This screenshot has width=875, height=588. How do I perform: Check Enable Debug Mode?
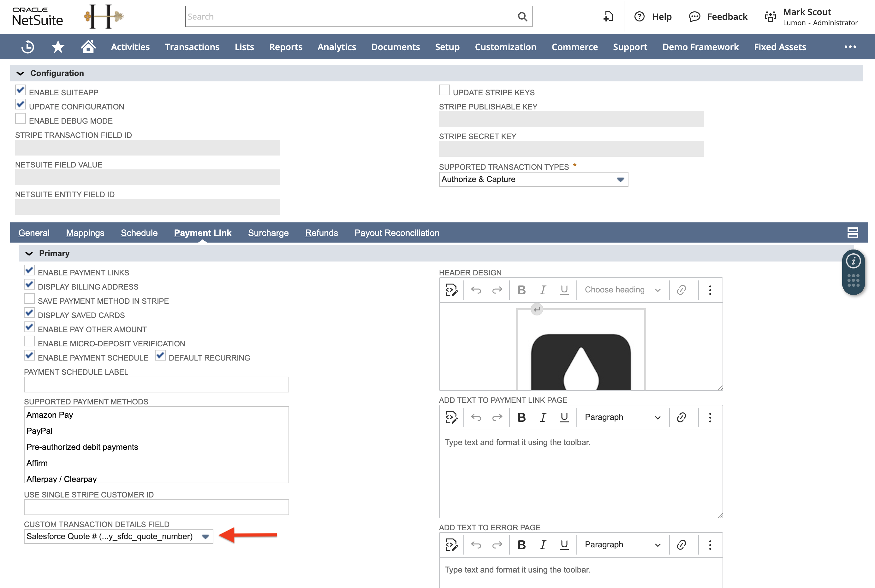(x=20, y=119)
